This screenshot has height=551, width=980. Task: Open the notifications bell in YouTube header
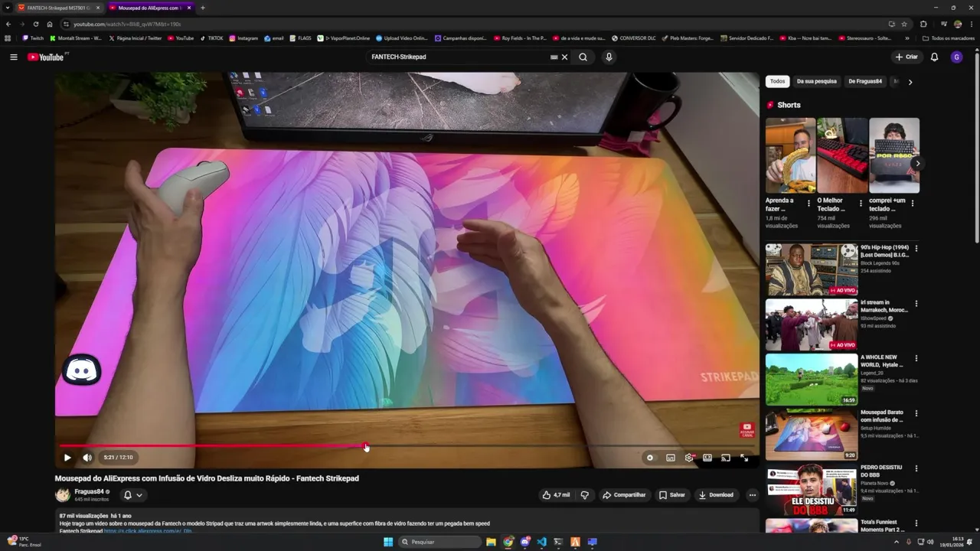[934, 57]
